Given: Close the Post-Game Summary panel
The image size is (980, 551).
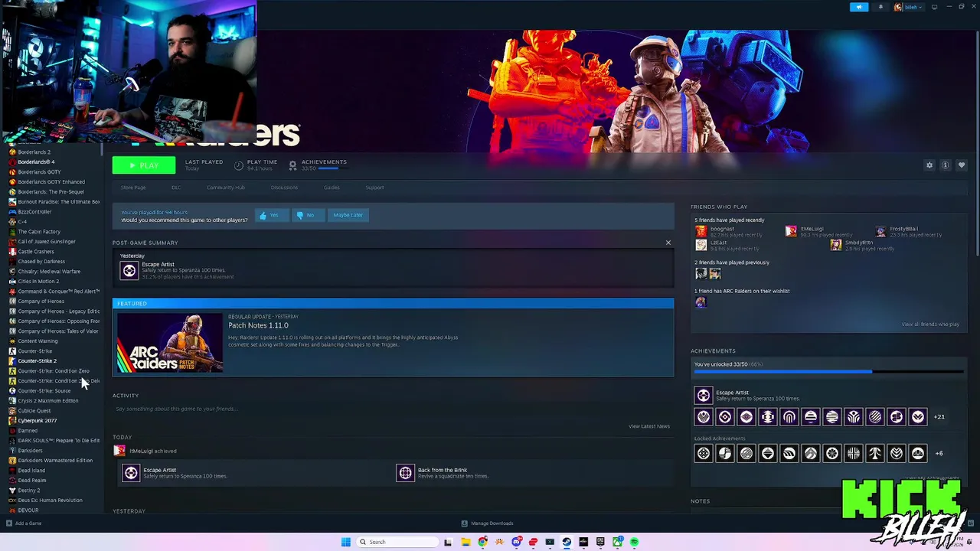Looking at the screenshot, I should (668, 243).
